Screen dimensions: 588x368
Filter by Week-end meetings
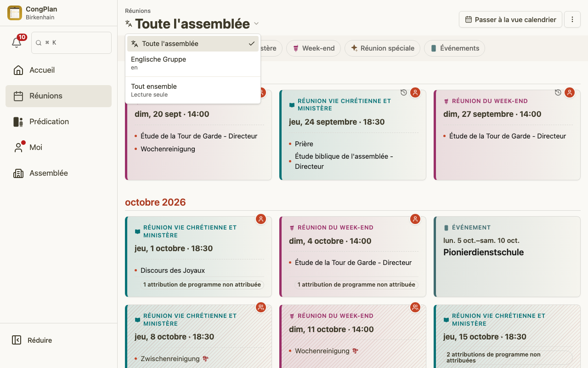pyautogui.click(x=313, y=48)
